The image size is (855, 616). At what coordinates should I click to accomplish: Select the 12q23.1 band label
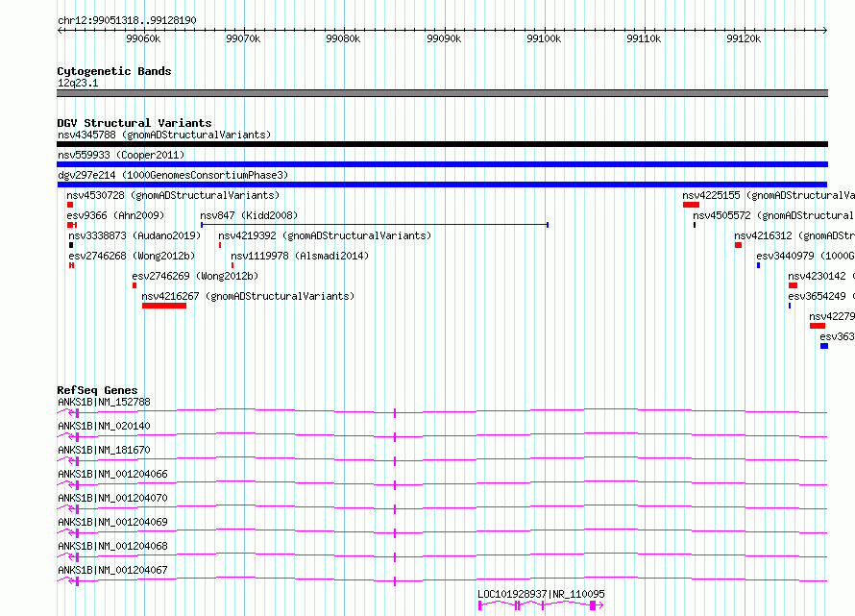78,83
